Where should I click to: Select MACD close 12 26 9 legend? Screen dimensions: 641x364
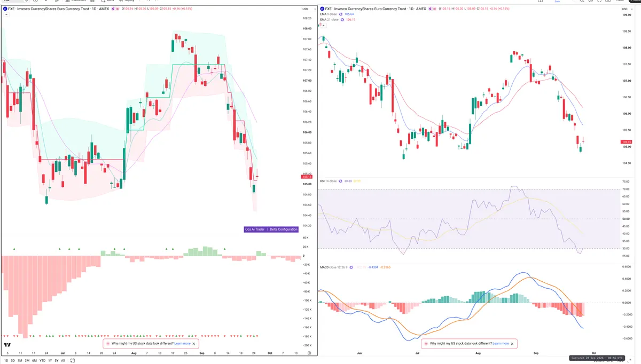(x=334, y=267)
